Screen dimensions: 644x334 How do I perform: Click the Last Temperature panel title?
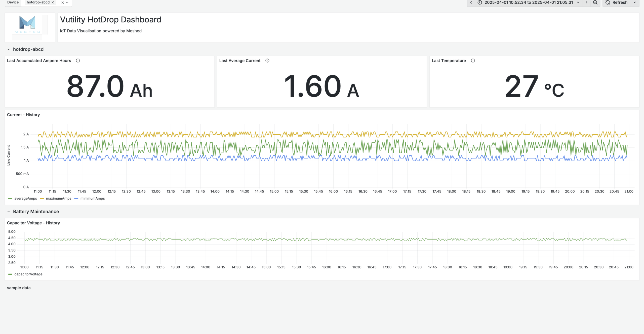point(449,61)
